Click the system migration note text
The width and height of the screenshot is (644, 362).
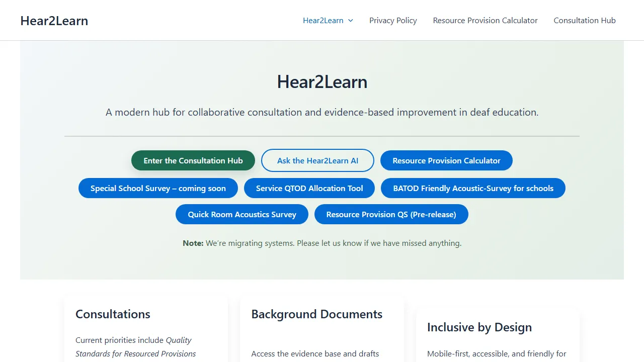[x=322, y=243]
